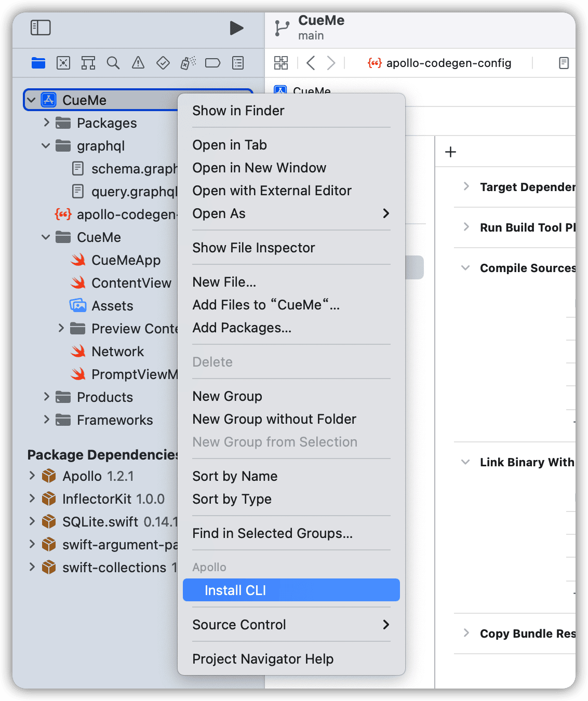Choose Open in Tab

(291, 145)
